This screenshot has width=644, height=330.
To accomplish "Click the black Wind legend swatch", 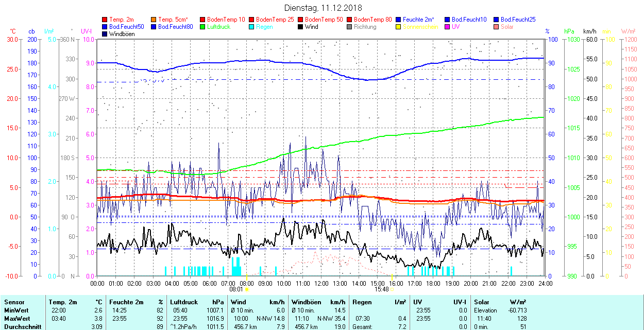I will click(x=301, y=27).
